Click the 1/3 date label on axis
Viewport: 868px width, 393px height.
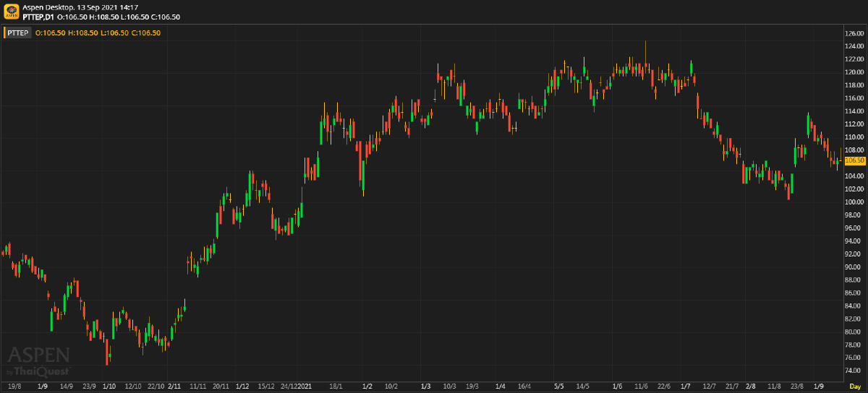[x=426, y=386]
